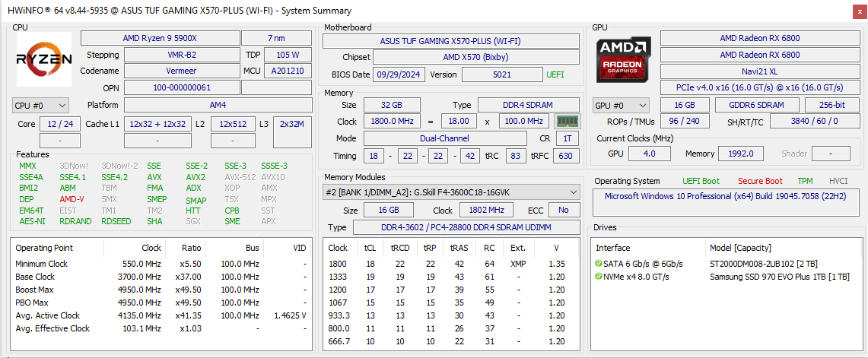Click the AVX2 feature label
The height and width of the screenshot is (358, 868).
pyautogui.click(x=196, y=177)
